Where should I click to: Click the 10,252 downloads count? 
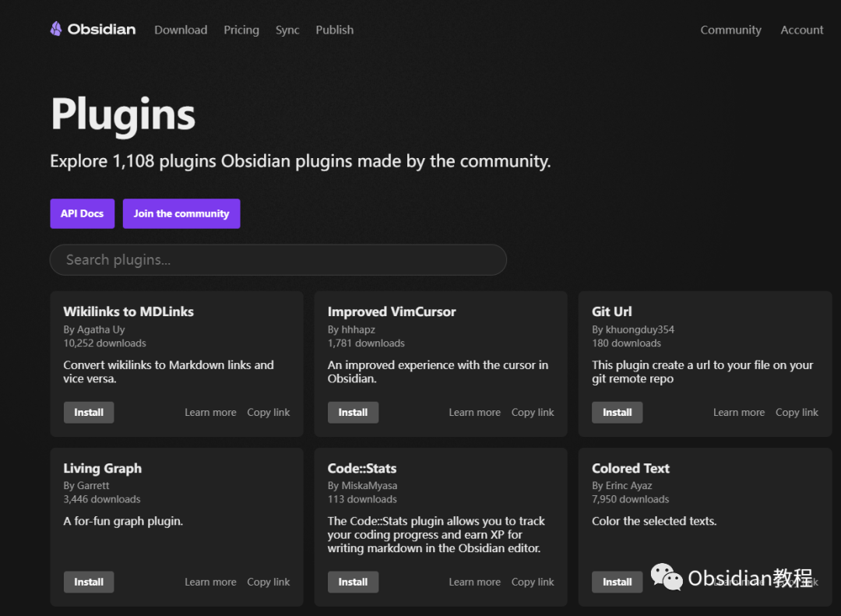point(104,343)
